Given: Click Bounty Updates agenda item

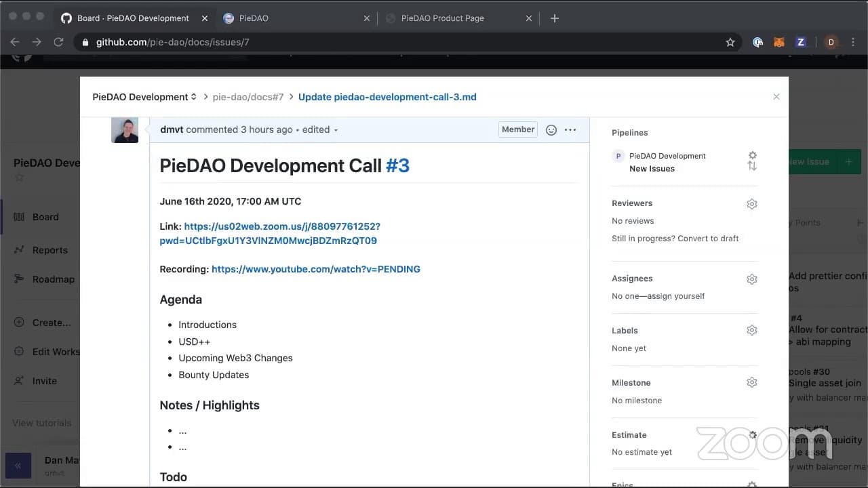Looking at the screenshot, I should (x=214, y=375).
